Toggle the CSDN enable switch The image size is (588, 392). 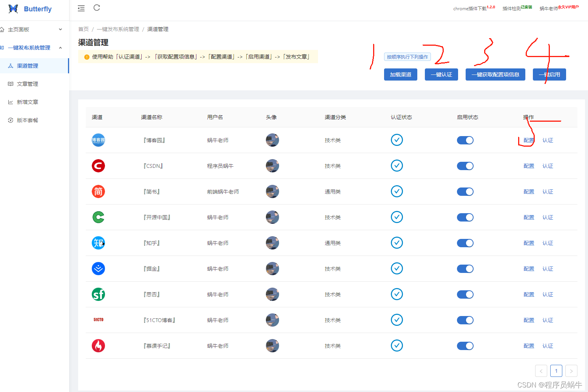click(x=465, y=166)
